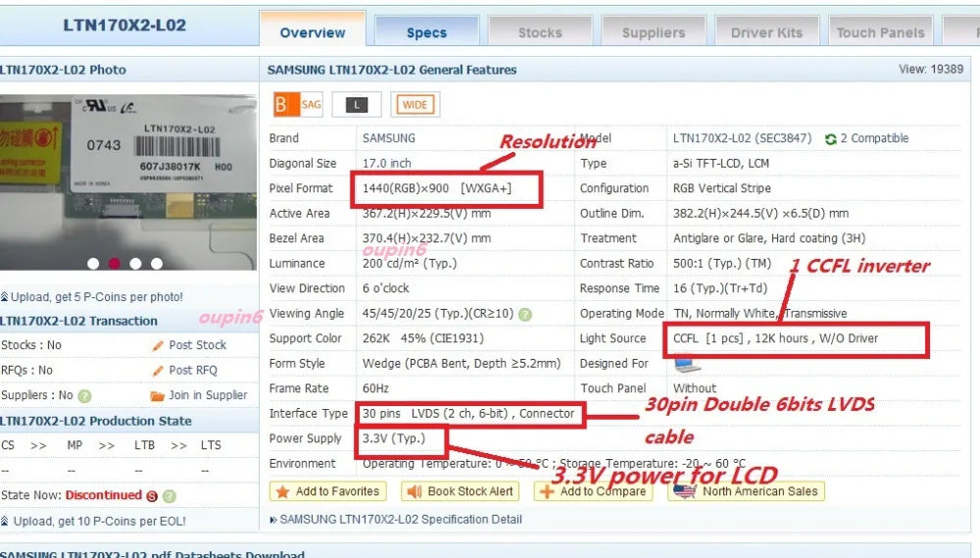
Task: Click the red Discontinued status icon
Action: pyautogui.click(x=152, y=496)
